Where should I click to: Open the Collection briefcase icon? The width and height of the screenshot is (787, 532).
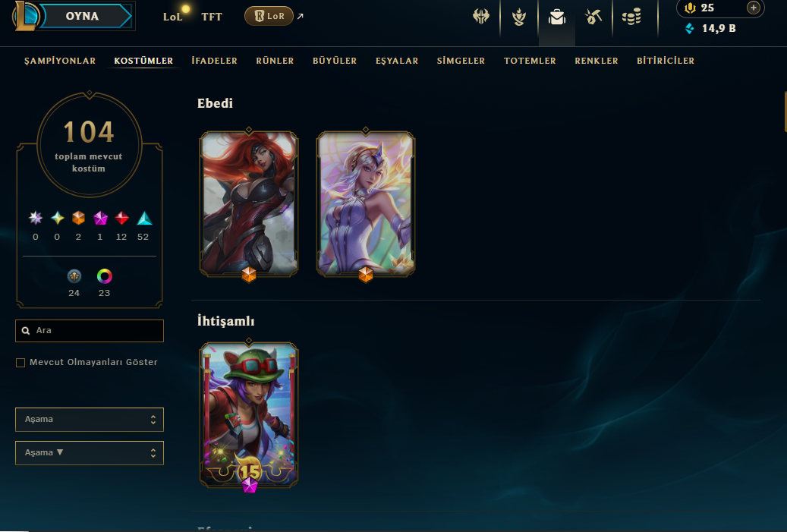[x=556, y=17]
